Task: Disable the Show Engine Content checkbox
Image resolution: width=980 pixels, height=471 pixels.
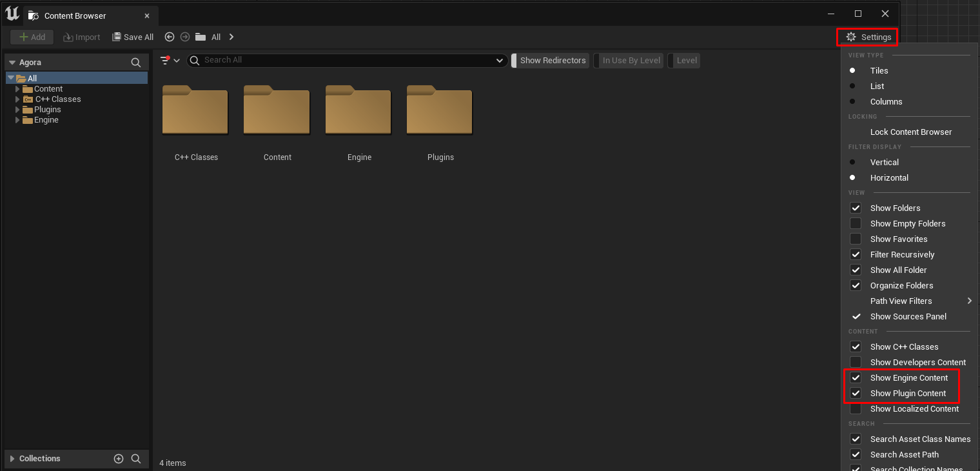Action: pyautogui.click(x=856, y=378)
